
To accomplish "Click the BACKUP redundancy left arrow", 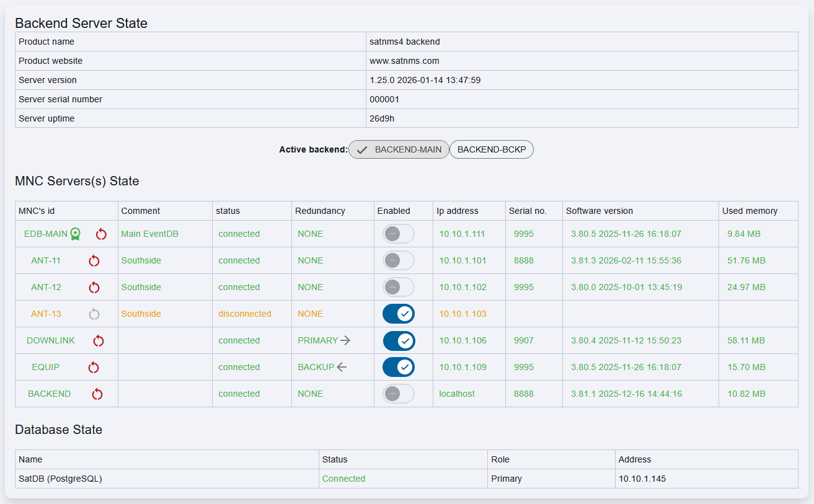I will [342, 367].
